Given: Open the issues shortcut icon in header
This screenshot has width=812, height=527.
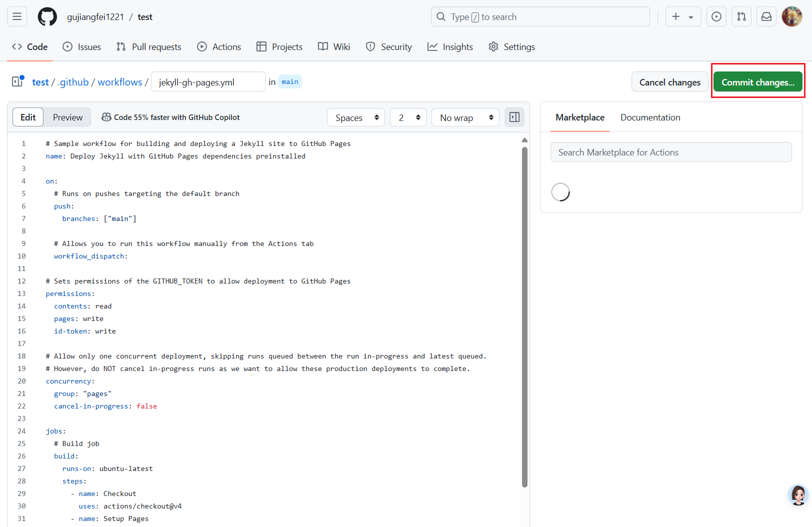Looking at the screenshot, I should tap(716, 16).
